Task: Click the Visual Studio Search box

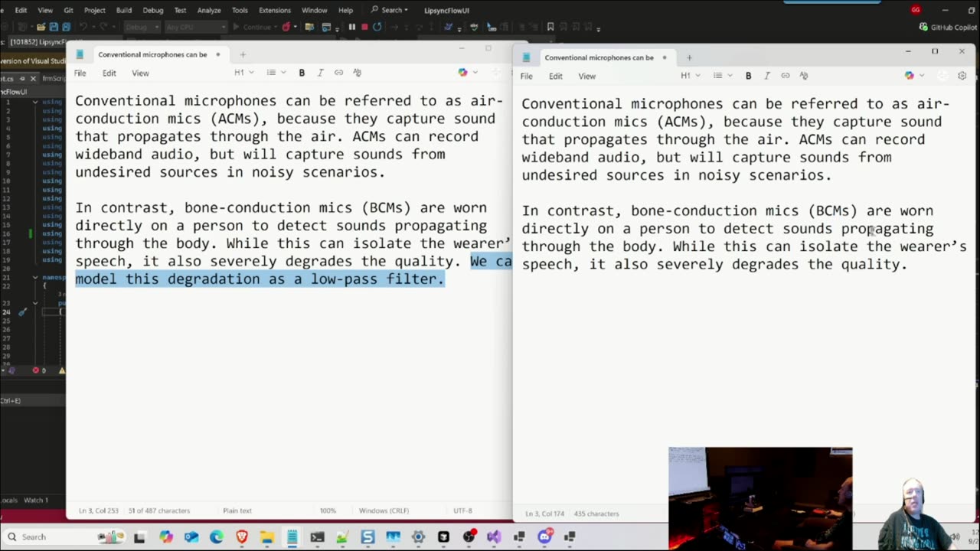Action: pos(389,10)
